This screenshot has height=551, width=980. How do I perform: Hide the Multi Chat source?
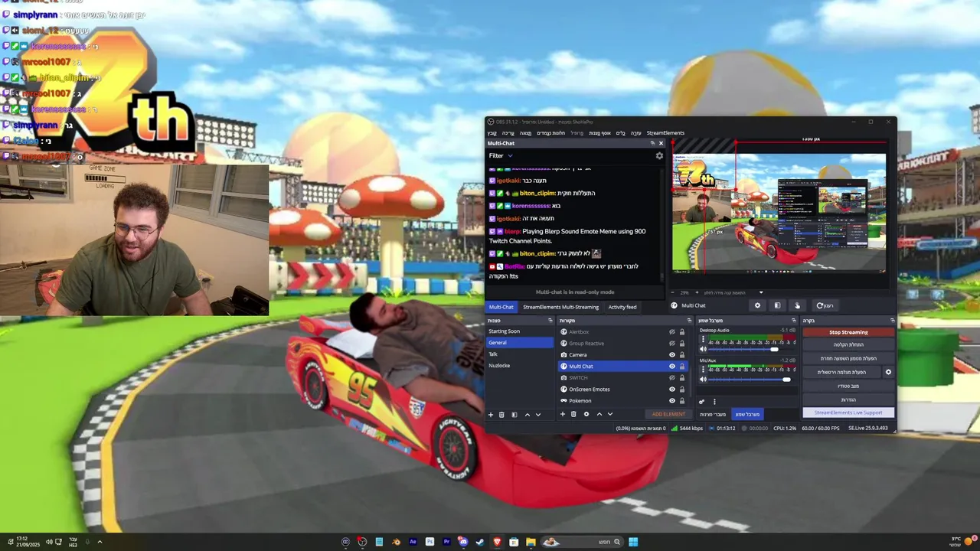tap(672, 367)
